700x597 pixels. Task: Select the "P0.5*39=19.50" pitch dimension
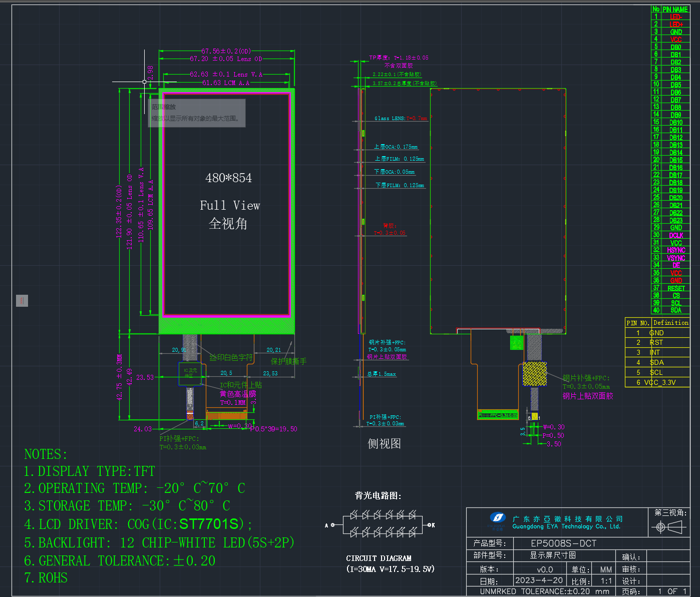point(274,429)
